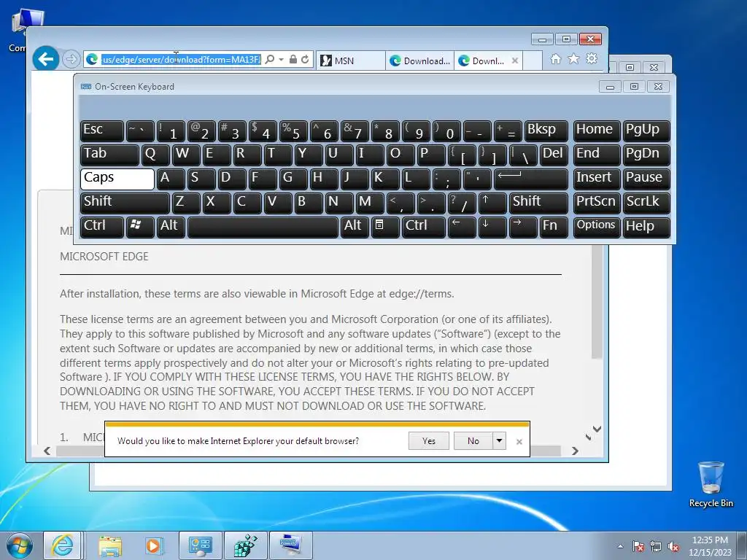Click the scroll-down chevron of license terms
This screenshot has width=747, height=560.
[x=597, y=429]
